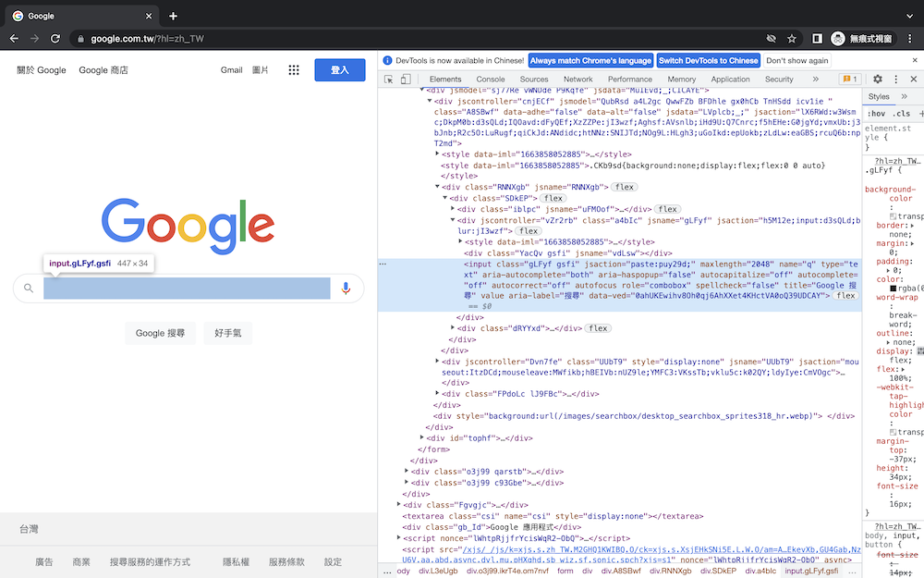Click the Google 搜尋 button
This screenshot has width=924, height=578.
coord(160,333)
